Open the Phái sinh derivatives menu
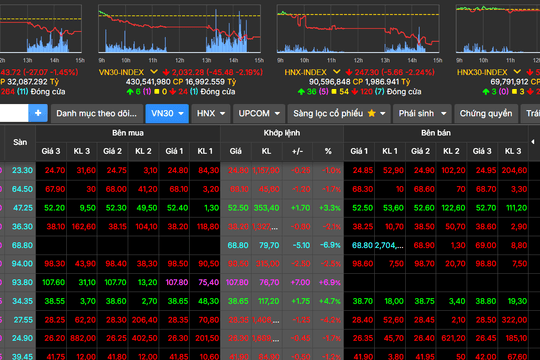 tap(422, 113)
